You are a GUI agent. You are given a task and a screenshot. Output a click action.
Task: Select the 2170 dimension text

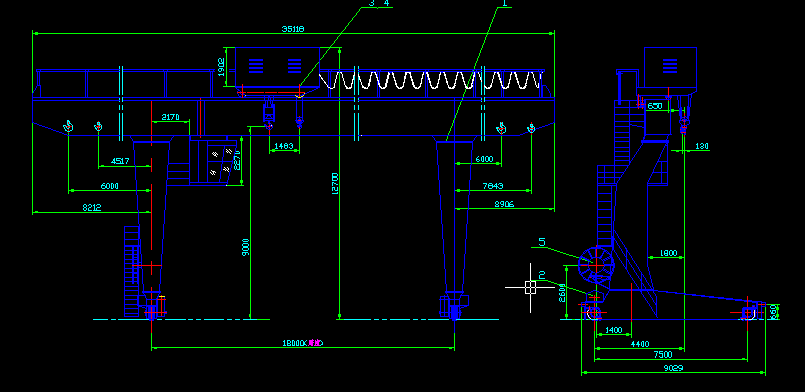(170, 117)
